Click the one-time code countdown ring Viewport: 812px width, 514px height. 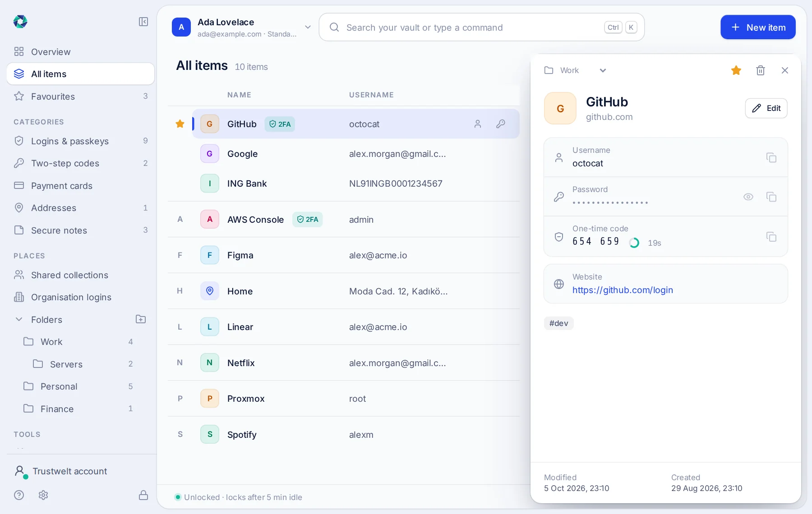tap(634, 243)
